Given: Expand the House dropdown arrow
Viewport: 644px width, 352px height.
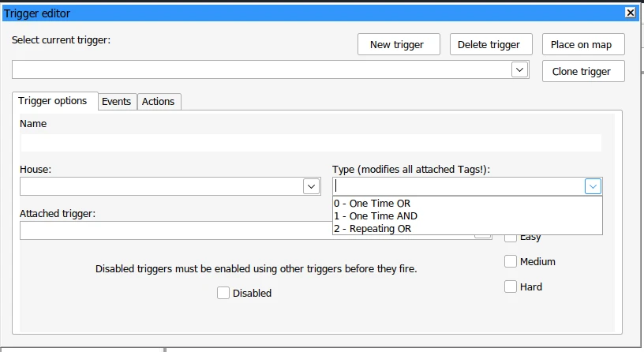Looking at the screenshot, I should pyautogui.click(x=310, y=186).
